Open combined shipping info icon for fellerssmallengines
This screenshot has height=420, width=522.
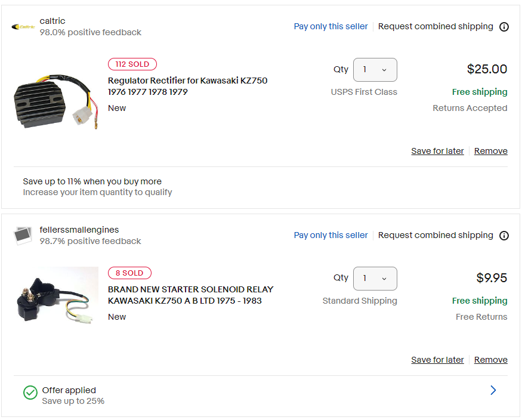[504, 236]
